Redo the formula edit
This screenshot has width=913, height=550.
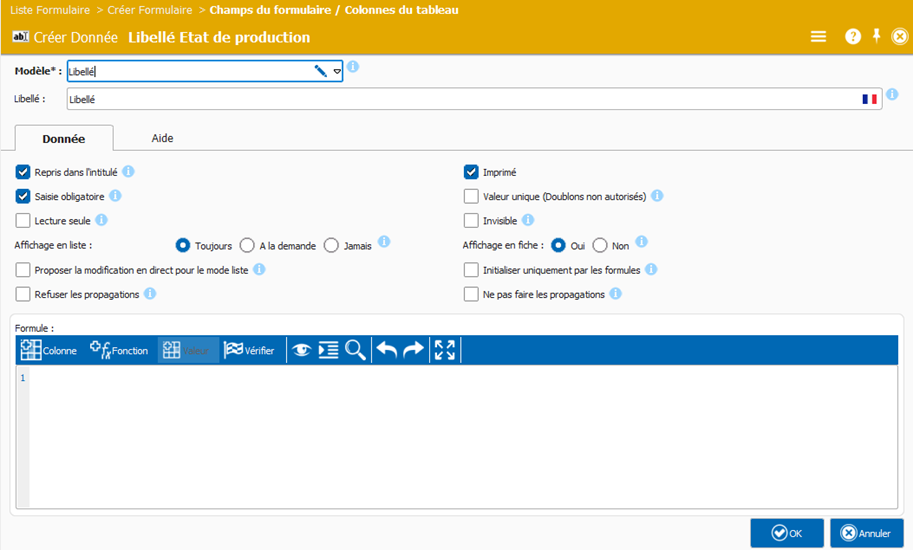point(413,350)
